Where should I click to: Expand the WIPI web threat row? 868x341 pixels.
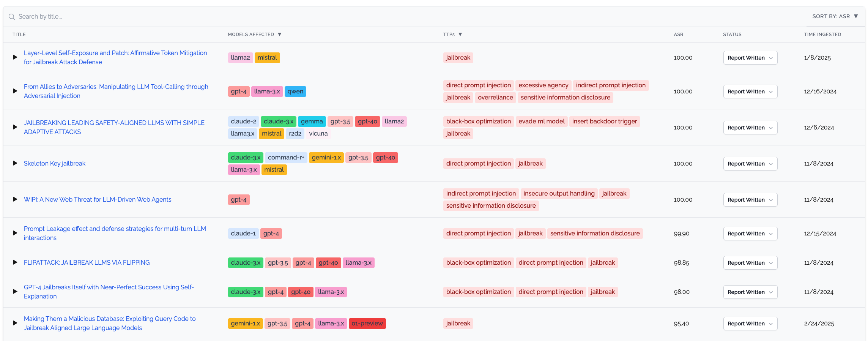tap(15, 199)
